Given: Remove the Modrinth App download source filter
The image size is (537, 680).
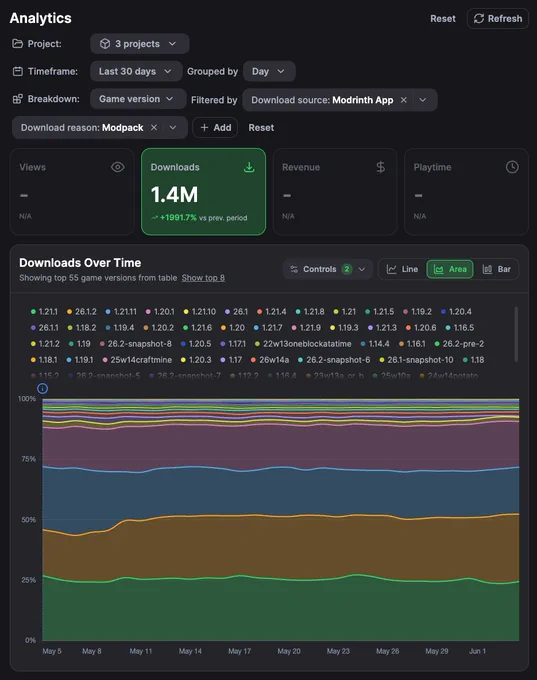Looking at the screenshot, I should [403, 100].
